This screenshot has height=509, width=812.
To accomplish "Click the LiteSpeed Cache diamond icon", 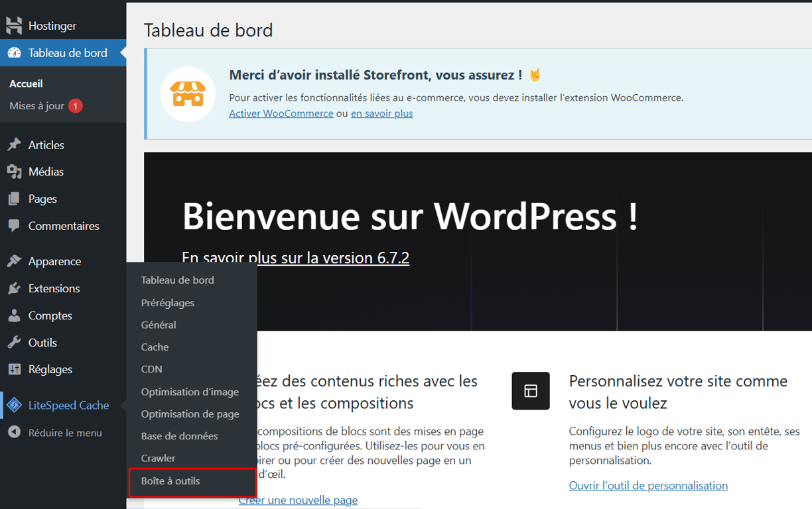I will pyautogui.click(x=14, y=405).
